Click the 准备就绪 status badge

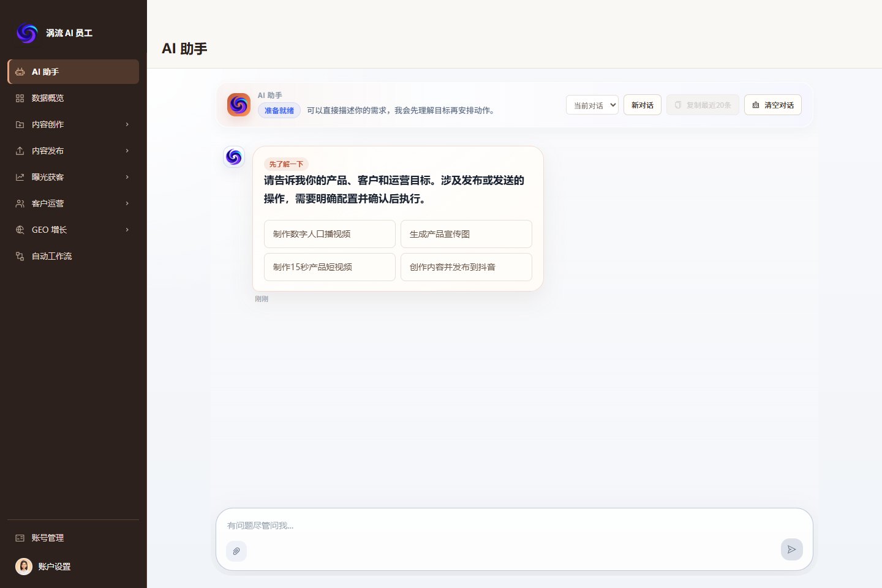(x=279, y=111)
